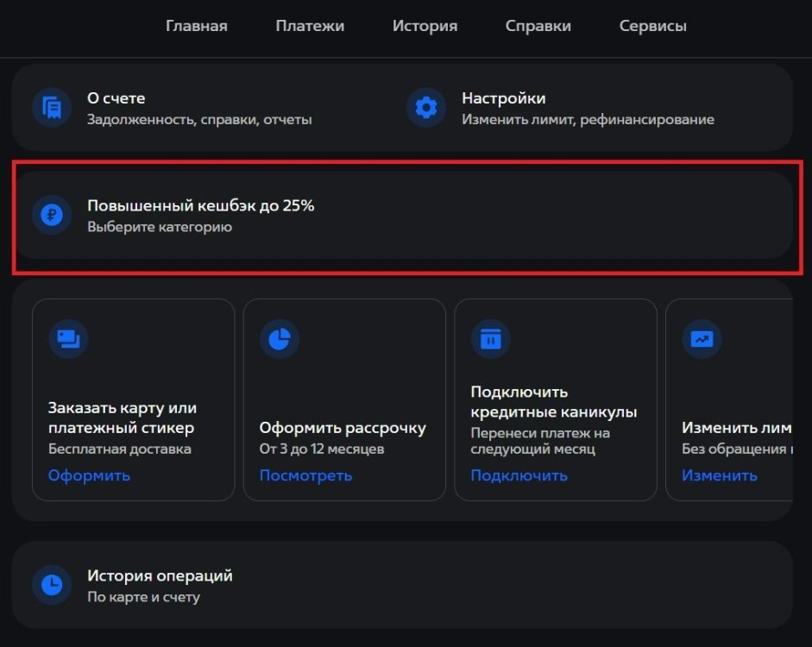Select the Сервисы tab
Screen dimensions: 812x647
[652, 26]
